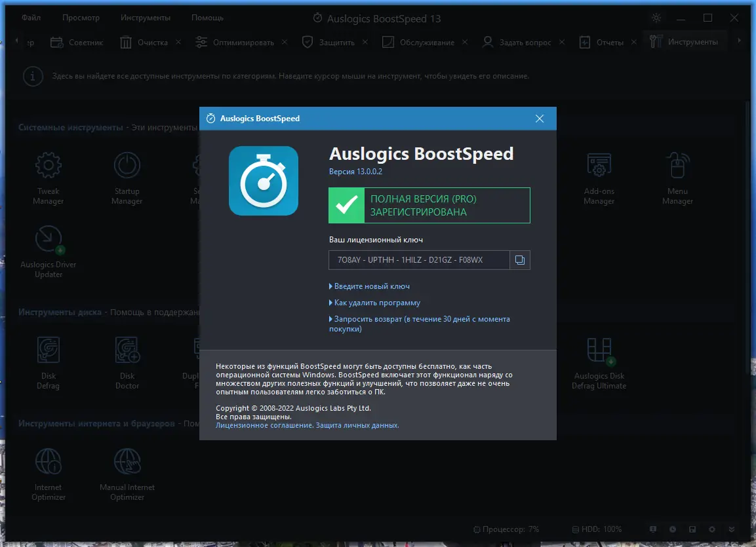The image size is (756, 547).
Task: Follow the Введите новый ключ link
Action: coord(370,286)
